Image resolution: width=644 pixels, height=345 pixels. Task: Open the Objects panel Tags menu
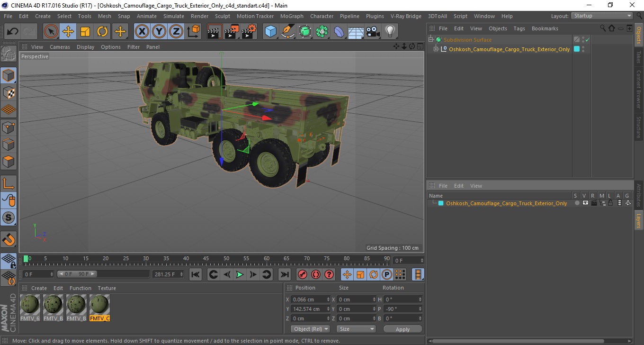pos(519,28)
